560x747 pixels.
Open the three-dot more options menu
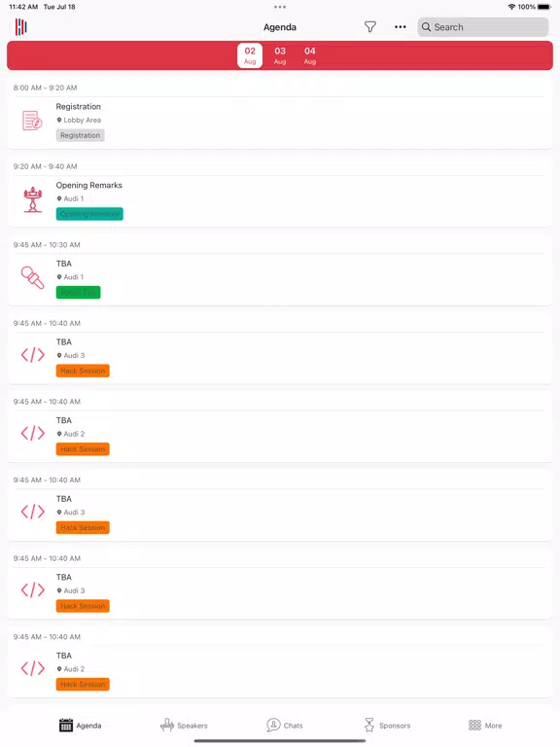click(x=400, y=27)
